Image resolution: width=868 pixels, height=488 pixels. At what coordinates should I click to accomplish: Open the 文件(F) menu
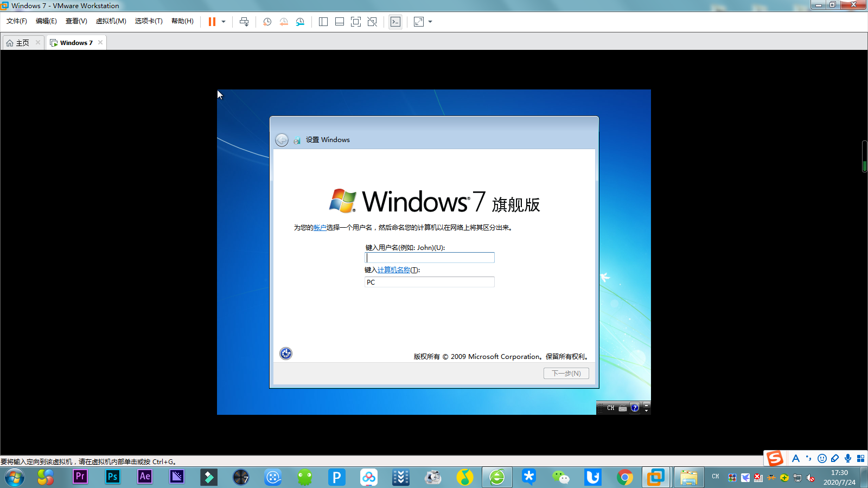point(17,21)
